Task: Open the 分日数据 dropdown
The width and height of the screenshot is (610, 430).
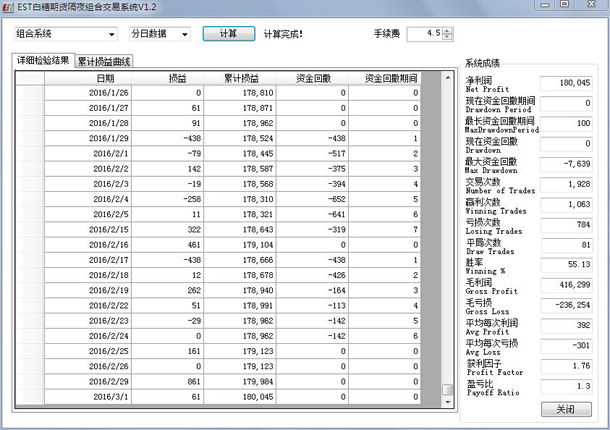Action: click(184, 34)
